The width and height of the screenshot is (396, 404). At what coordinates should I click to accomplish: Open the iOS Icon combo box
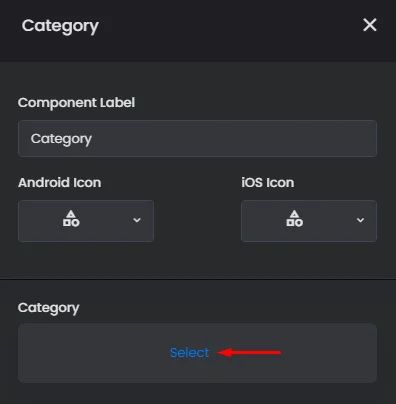point(309,221)
